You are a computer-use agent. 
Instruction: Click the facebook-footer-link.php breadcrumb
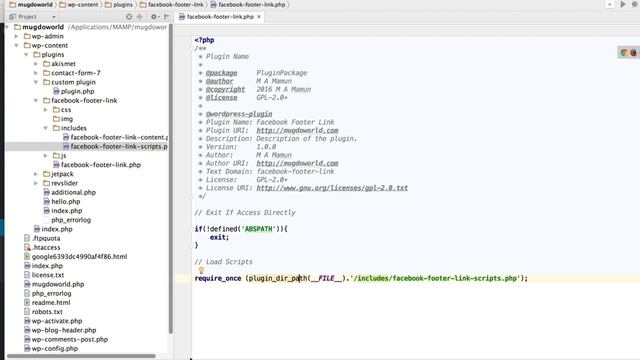pyautogui.click(x=248, y=4)
